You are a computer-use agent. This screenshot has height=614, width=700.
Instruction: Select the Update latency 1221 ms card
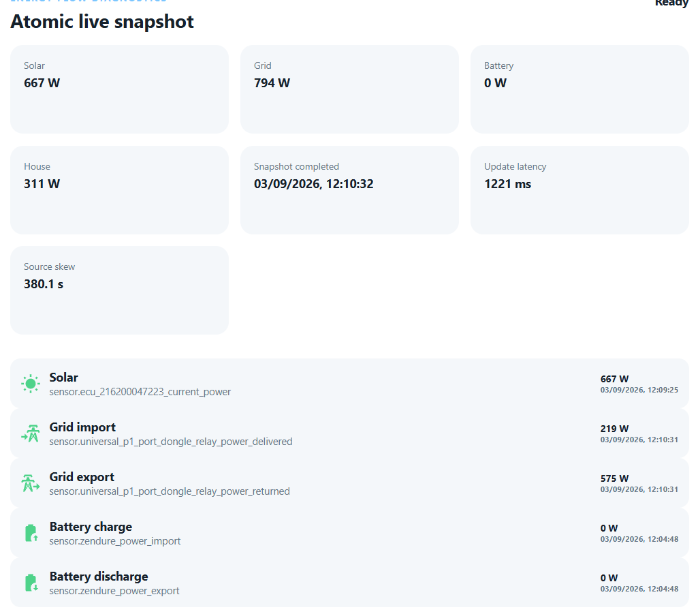[x=579, y=190]
